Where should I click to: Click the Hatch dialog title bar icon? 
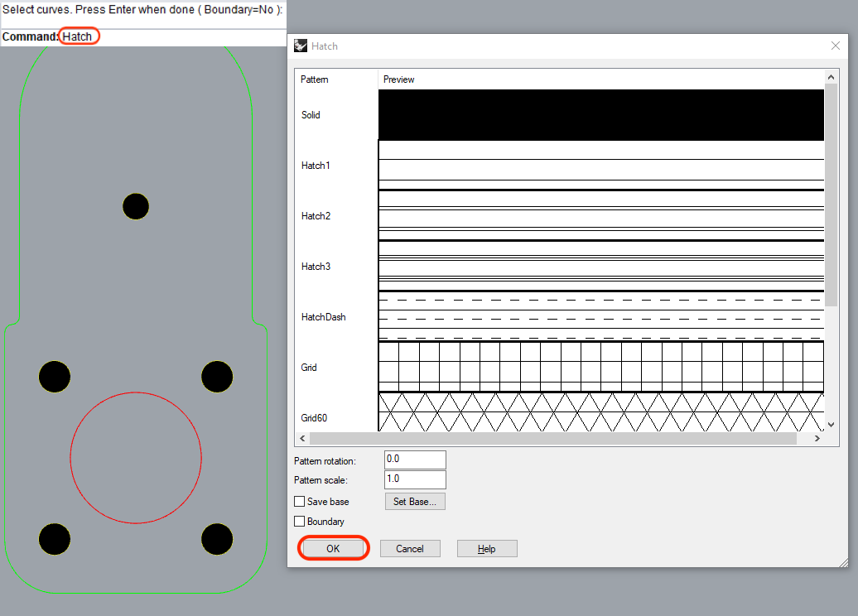pyautogui.click(x=301, y=46)
